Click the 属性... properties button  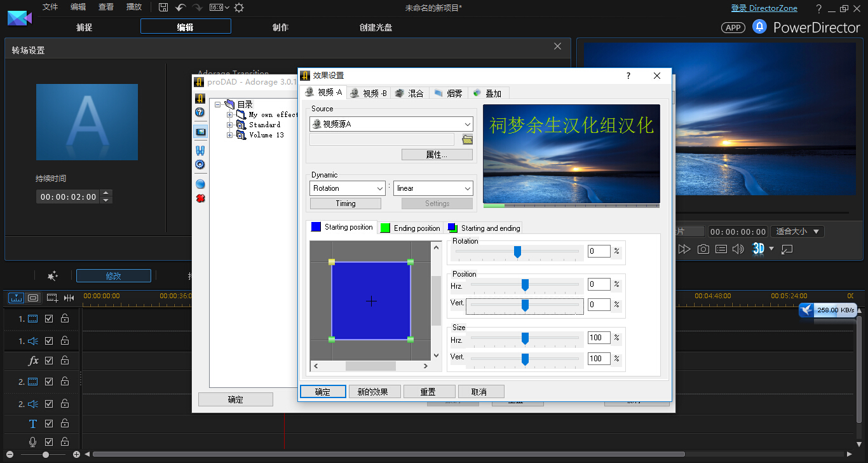(x=437, y=155)
